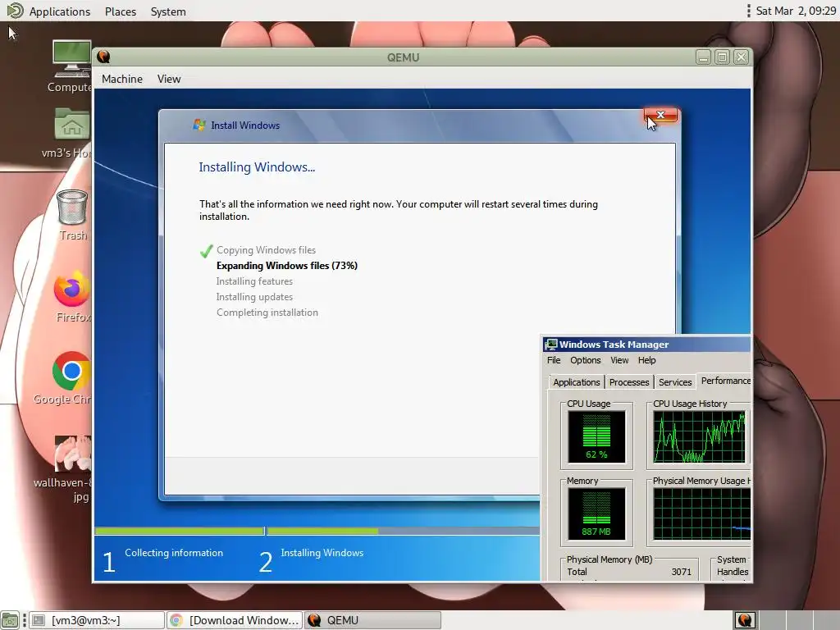
Task: Click the green checkmark beside Copying Windows files
Action: (x=206, y=251)
